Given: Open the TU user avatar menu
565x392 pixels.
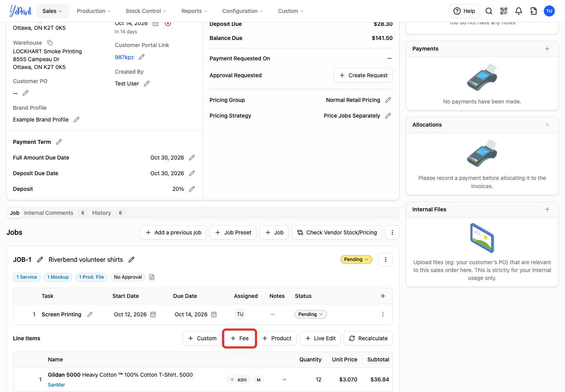Looking at the screenshot, I should 549,11.
